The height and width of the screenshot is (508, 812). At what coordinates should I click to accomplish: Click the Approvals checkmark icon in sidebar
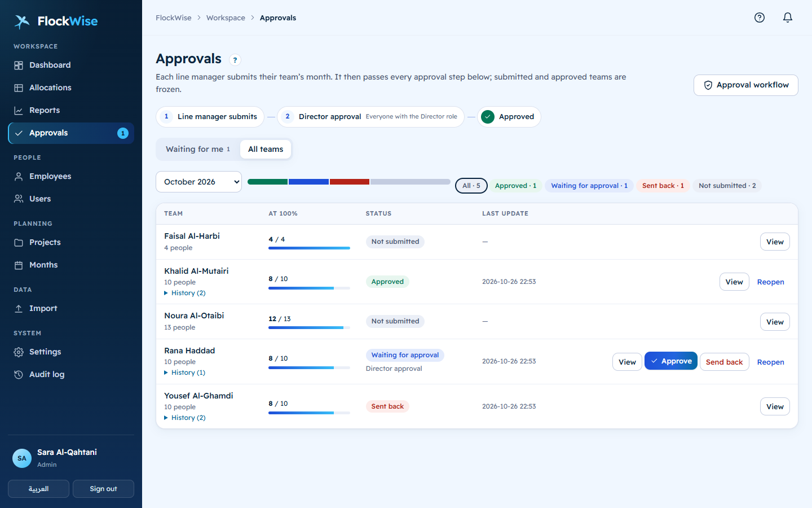(x=19, y=133)
